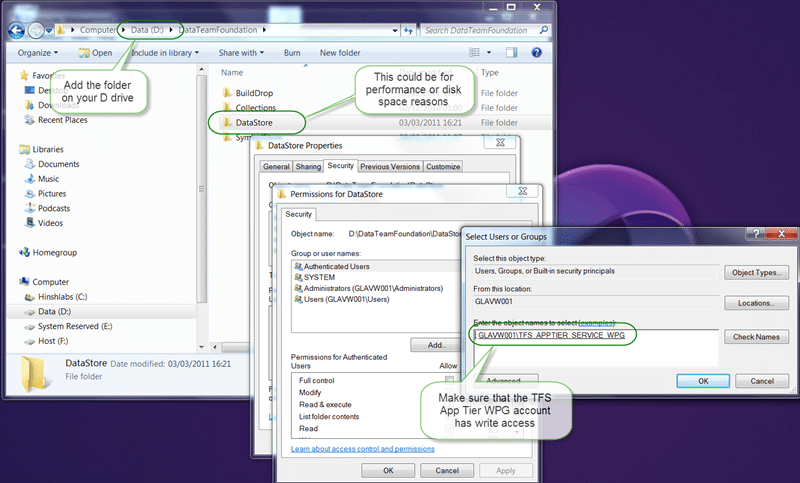Click the Add... button in Permissions dialog
800x483 pixels.
(436, 345)
